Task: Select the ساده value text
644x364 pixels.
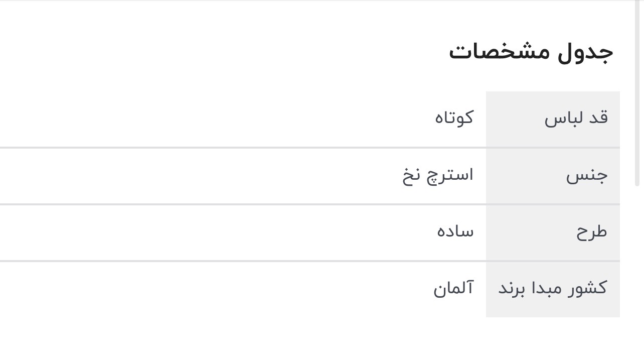Action: point(455,231)
